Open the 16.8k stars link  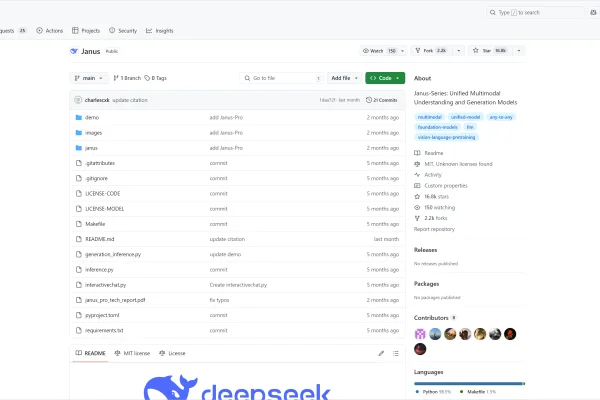(432, 197)
